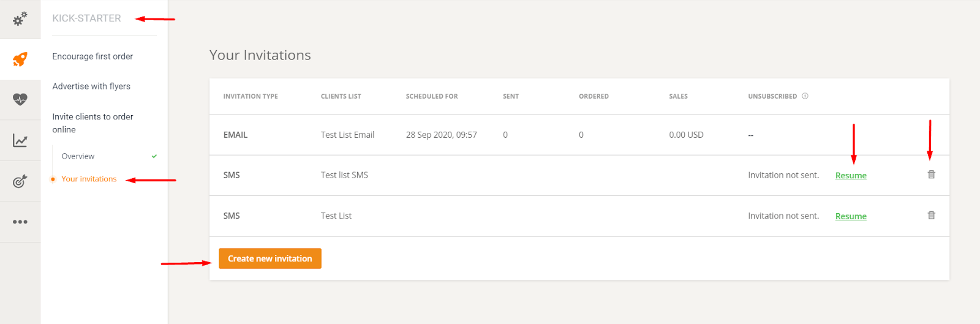Click the EMAIL invitation type cell
Viewport: 980px width, 324px height.
point(235,135)
